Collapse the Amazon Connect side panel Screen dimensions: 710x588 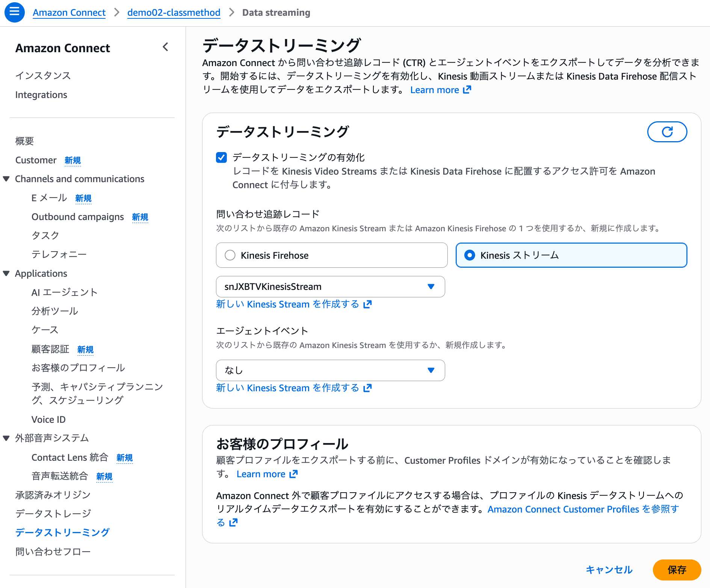click(165, 47)
